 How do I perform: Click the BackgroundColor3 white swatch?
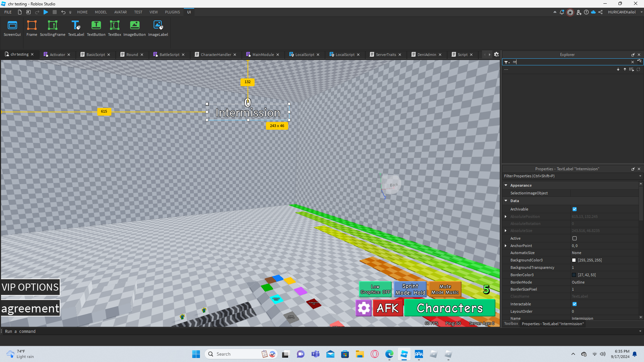point(574,260)
